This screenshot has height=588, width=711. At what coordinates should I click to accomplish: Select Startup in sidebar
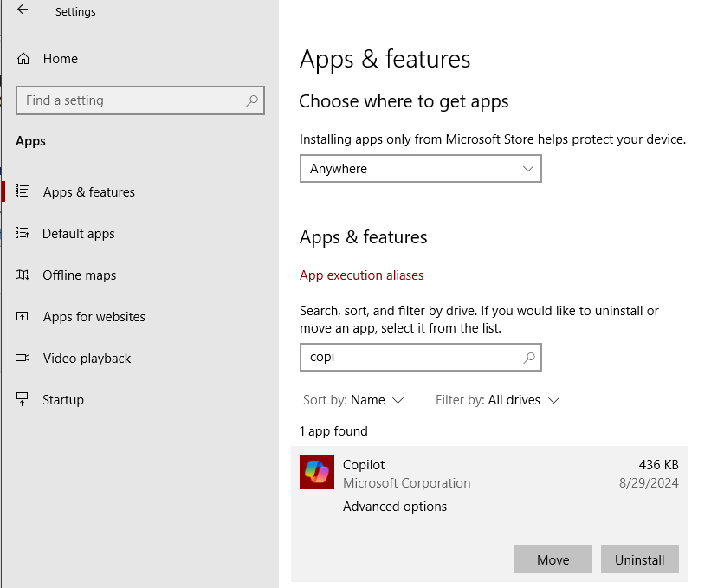(63, 400)
